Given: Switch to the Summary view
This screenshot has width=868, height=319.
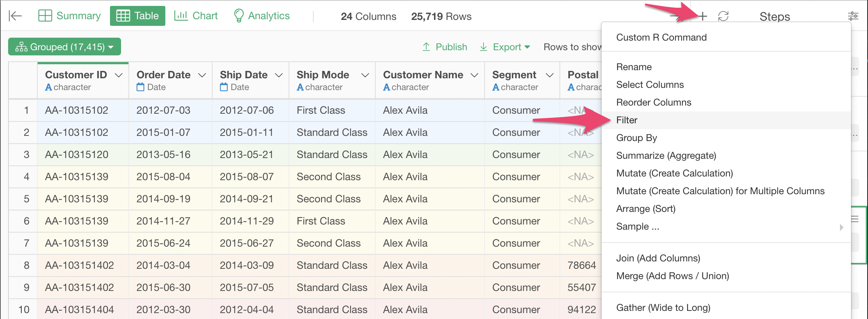Looking at the screenshot, I should (69, 16).
